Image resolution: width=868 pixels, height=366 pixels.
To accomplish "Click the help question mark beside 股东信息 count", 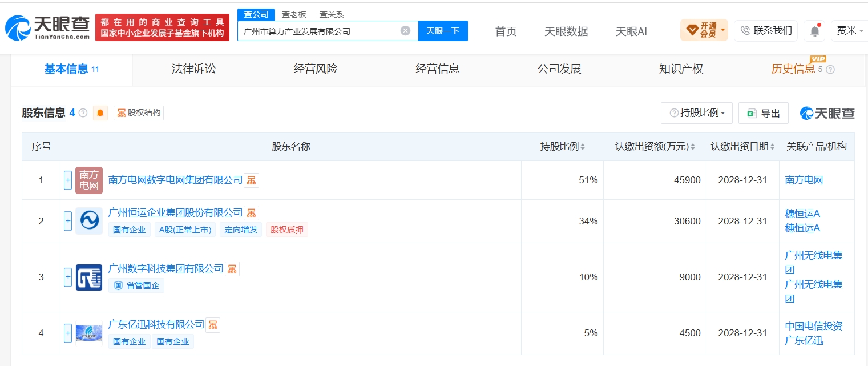I will tap(83, 113).
